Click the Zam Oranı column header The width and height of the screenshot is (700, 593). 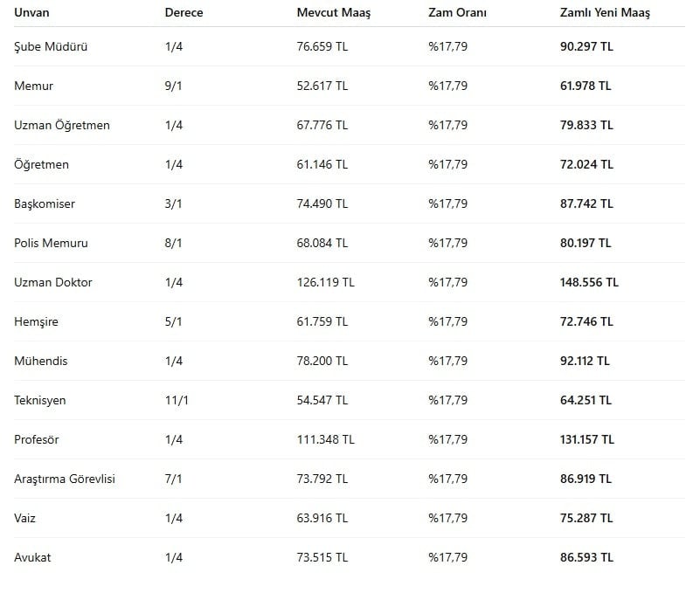(457, 13)
